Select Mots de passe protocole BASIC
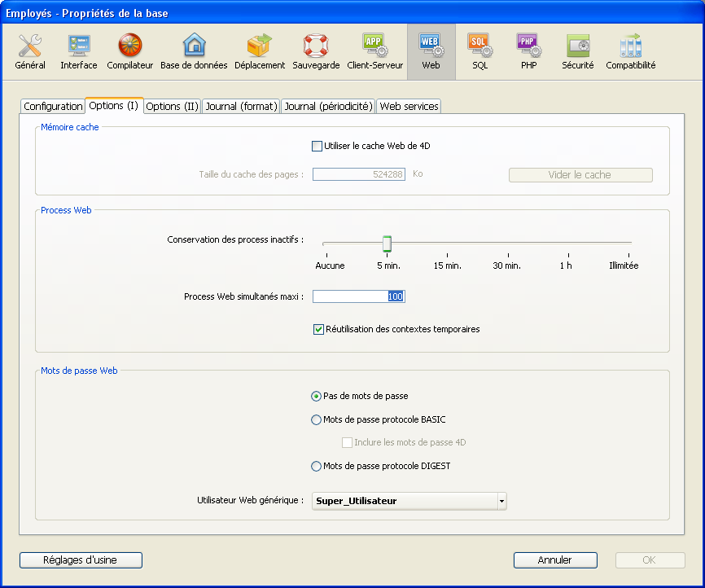This screenshot has height=588, width=705. 317,420
